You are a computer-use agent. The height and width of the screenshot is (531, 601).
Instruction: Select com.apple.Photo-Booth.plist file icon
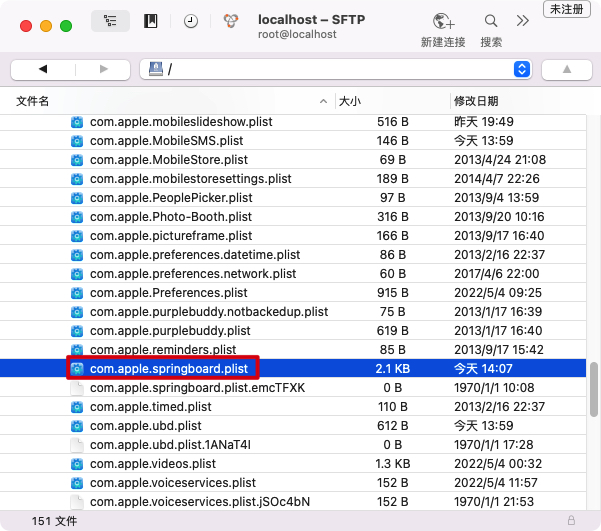coord(77,217)
